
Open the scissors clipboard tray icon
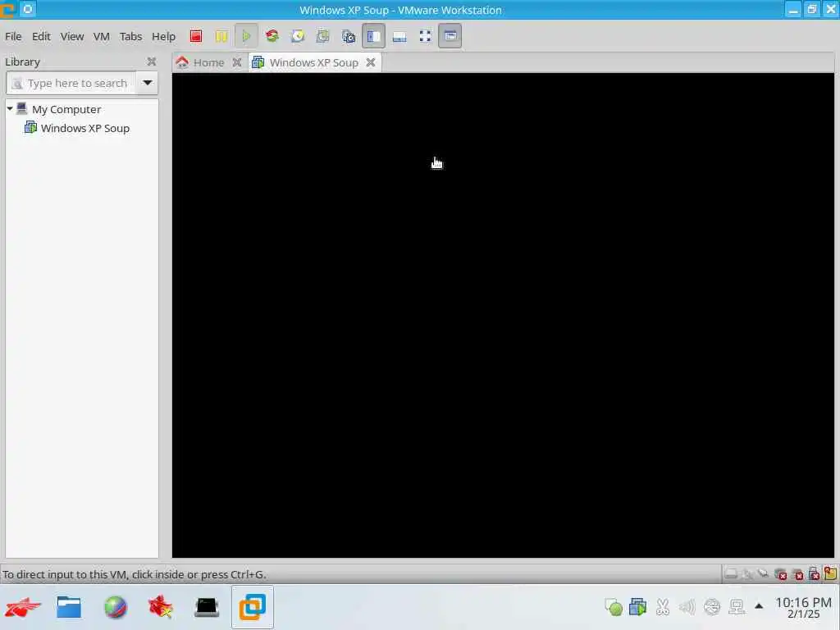(x=663, y=607)
